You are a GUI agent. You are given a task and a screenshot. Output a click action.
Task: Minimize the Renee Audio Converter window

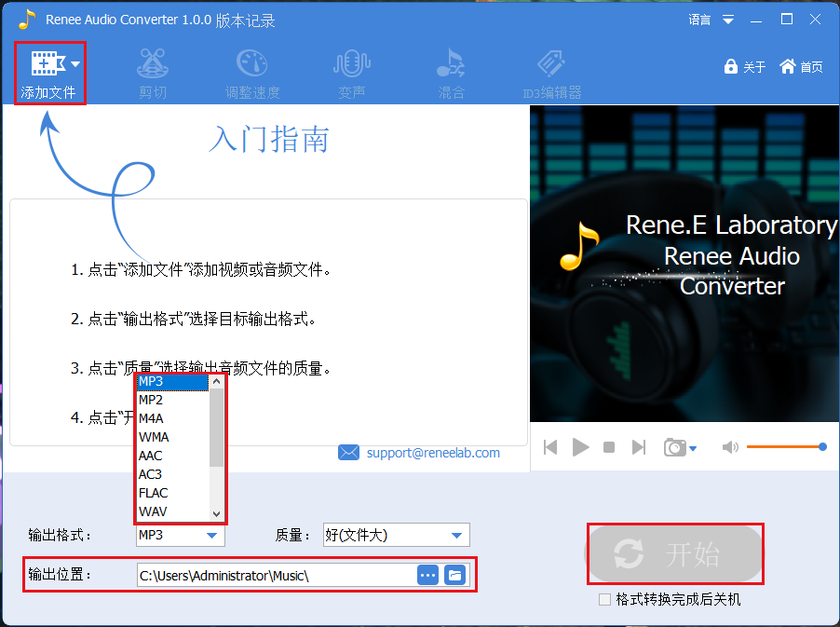(756, 20)
